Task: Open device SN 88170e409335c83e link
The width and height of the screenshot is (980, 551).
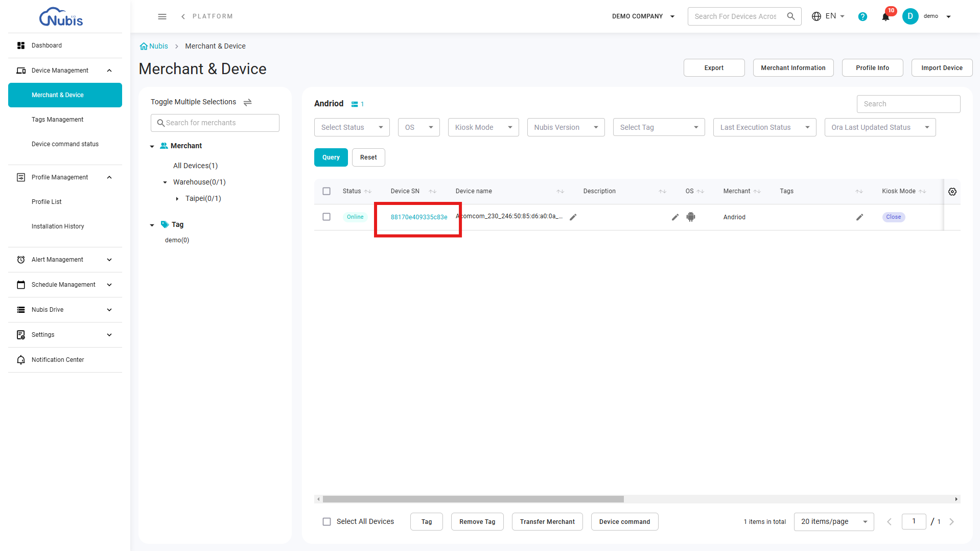Action: coord(419,217)
